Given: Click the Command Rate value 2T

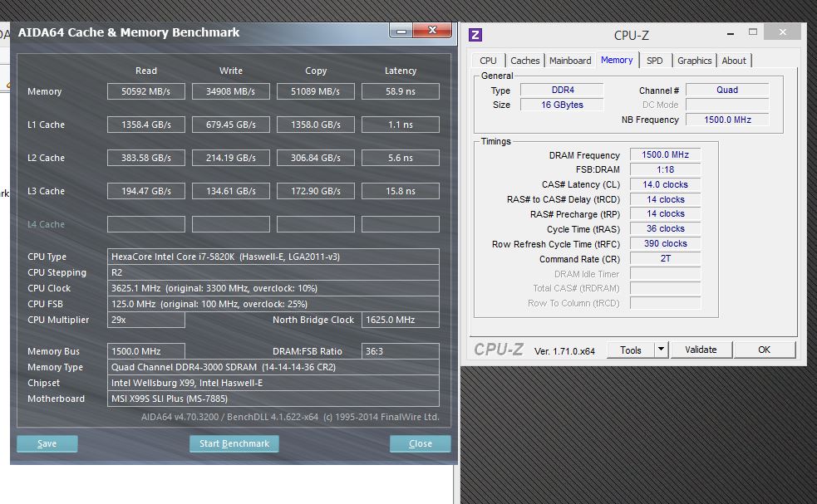Looking at the screenshot, I should pos(666,258).
